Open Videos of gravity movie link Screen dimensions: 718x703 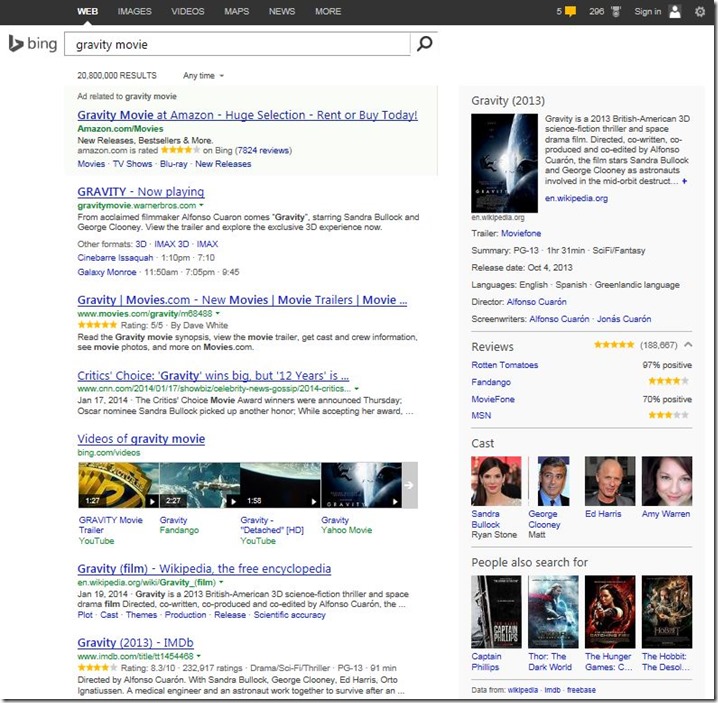141,439
